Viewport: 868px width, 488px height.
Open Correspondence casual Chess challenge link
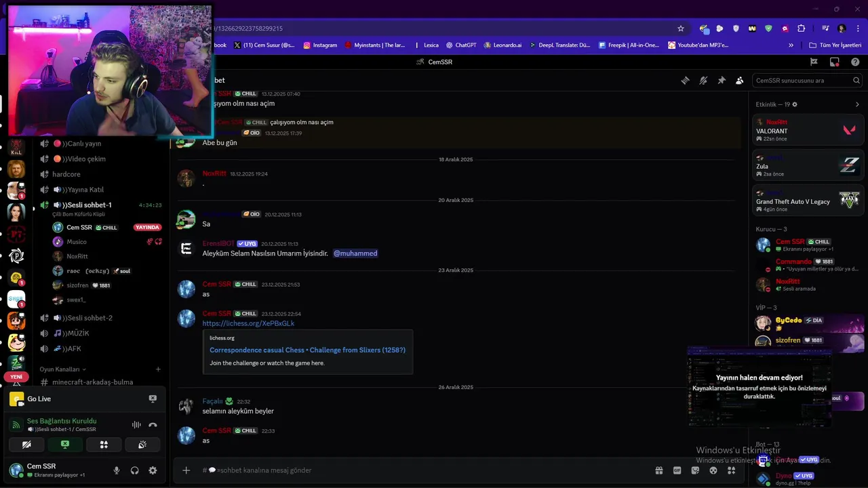click(307, 350)
